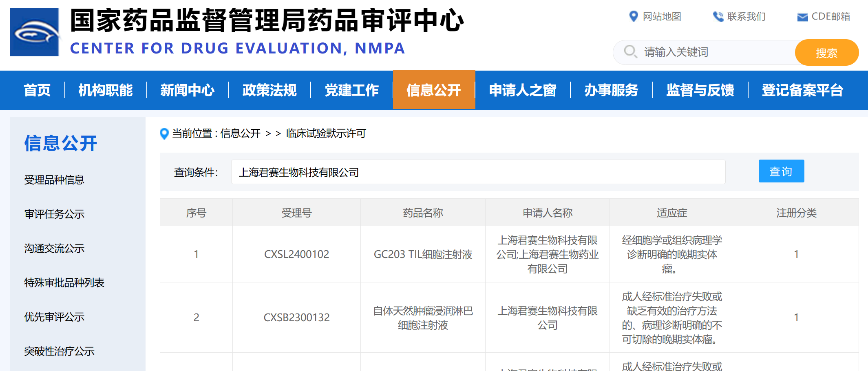Click the site map pin icon
868x371 pixels.
[x=633, y=16]
